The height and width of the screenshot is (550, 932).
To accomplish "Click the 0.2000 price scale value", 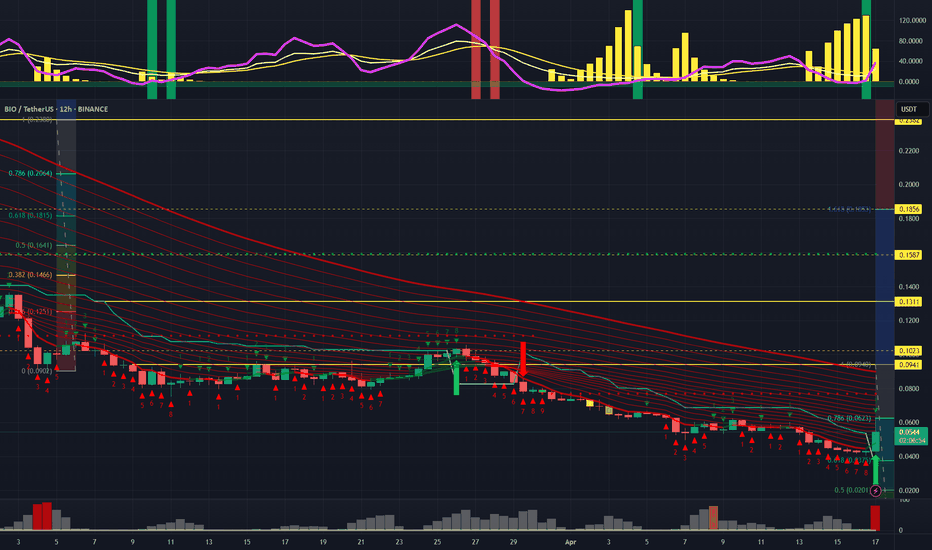I will pyautogui.click(x=909, y=185).
